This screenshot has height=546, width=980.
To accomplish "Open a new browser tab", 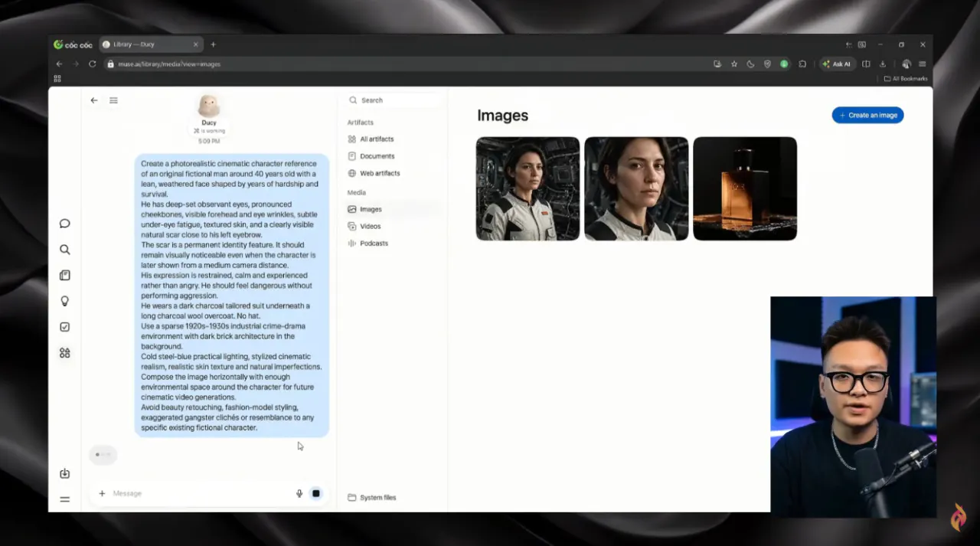I will click(x=213, y=44).
